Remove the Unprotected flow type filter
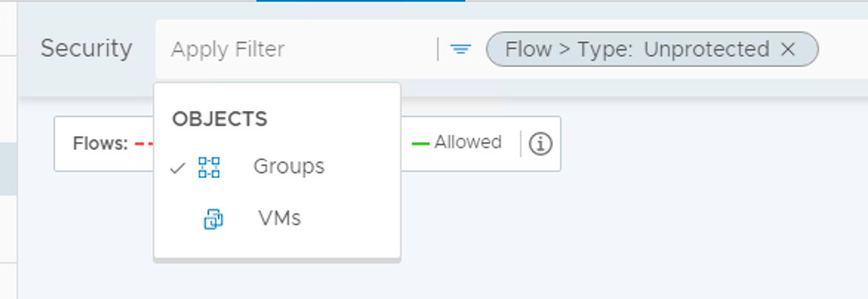This screenshot has width=868, height=299. click(788, 50)
